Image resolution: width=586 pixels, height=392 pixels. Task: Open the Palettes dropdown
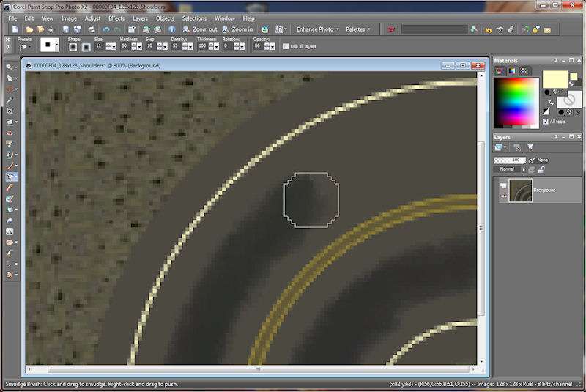pyautogui.click(x=358, y=29)
